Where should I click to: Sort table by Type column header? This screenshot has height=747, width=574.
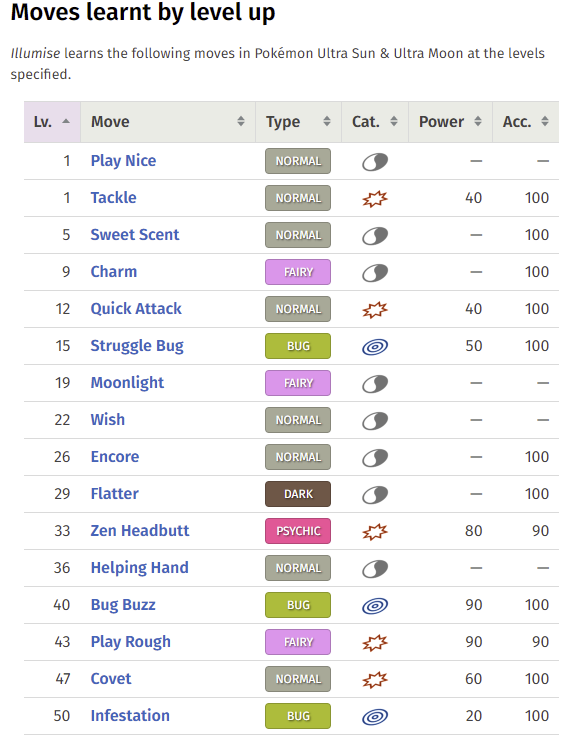[x=298, y=122]
